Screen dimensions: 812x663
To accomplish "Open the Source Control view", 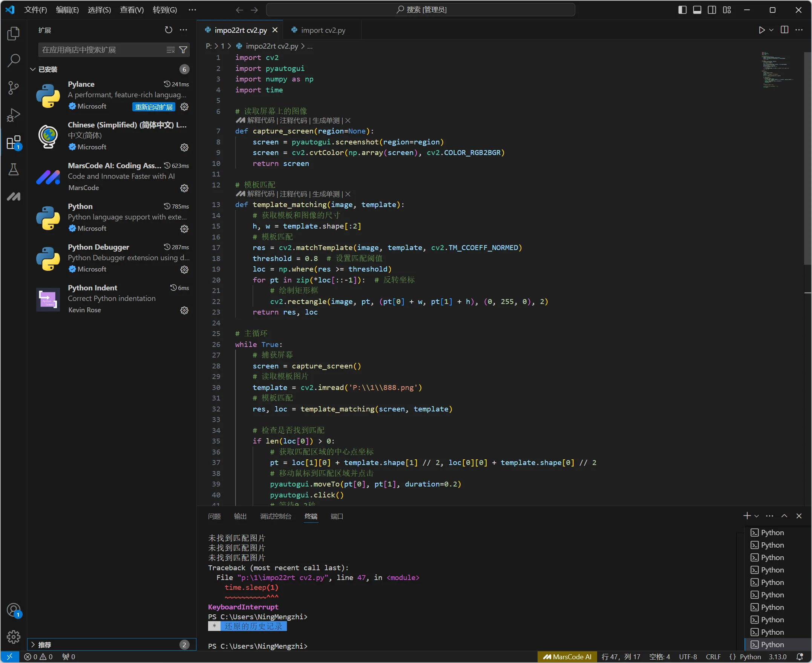I will click(14, 88).
